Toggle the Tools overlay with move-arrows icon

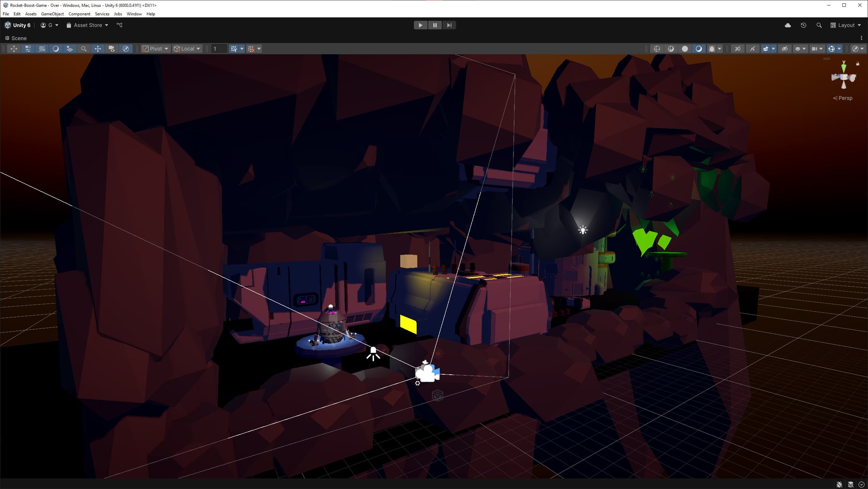(x=14, y=49)
